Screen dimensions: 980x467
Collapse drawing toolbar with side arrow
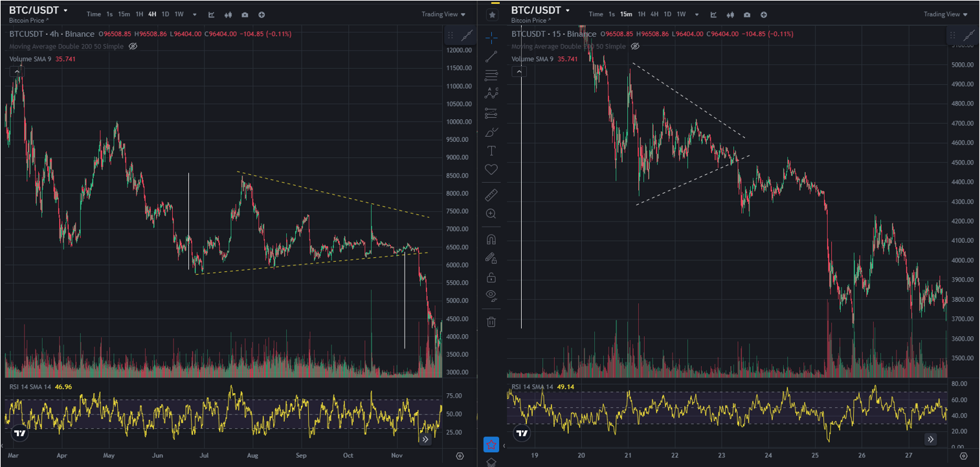(x=504, y=446)
